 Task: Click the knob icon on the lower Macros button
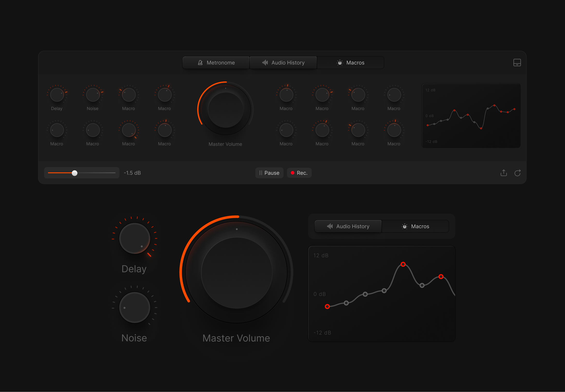pyautogui.click(x=404, y=226)
